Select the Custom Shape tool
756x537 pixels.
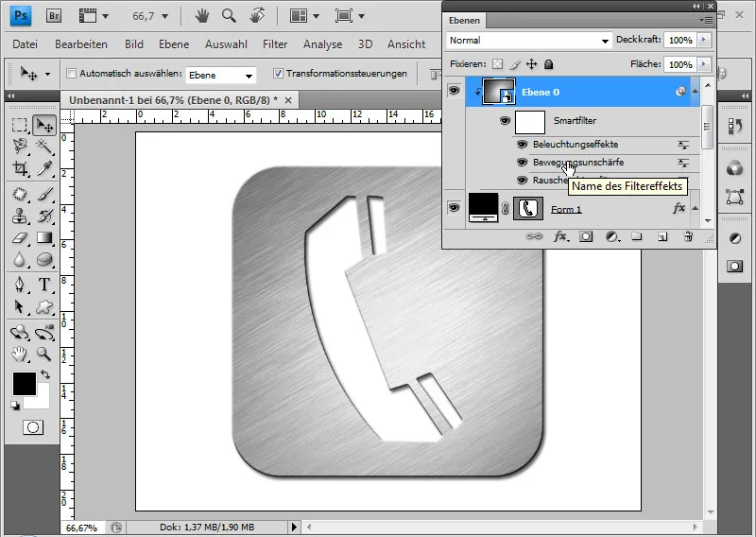(44, 307)
